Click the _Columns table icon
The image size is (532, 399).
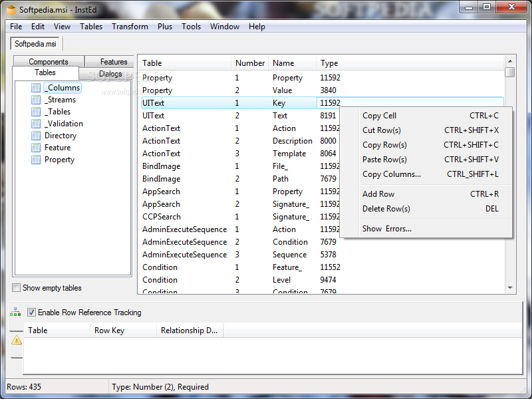36,88
